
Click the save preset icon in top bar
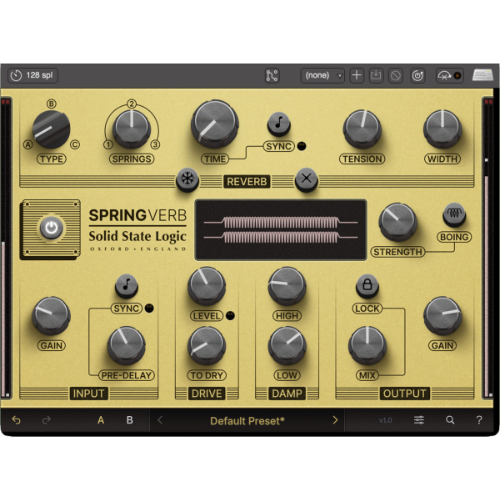pos(376,75)
